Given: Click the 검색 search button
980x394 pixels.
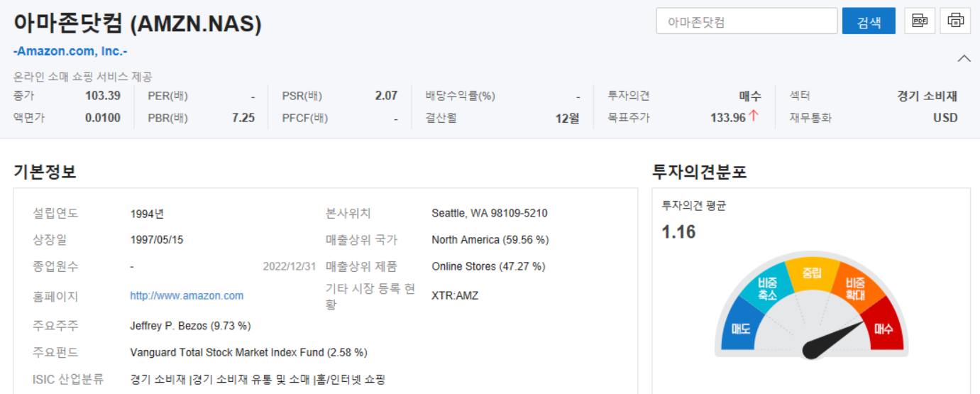Looking at the screenshot, I should [x=869, y=21].
